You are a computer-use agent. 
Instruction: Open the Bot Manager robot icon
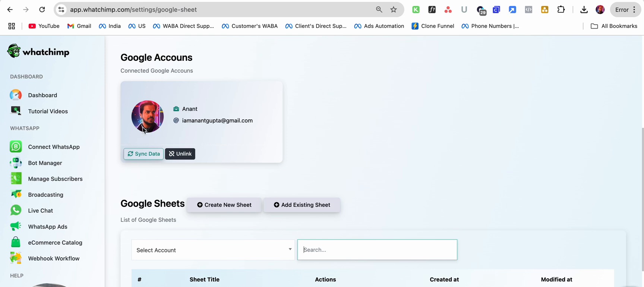[16, 163]
